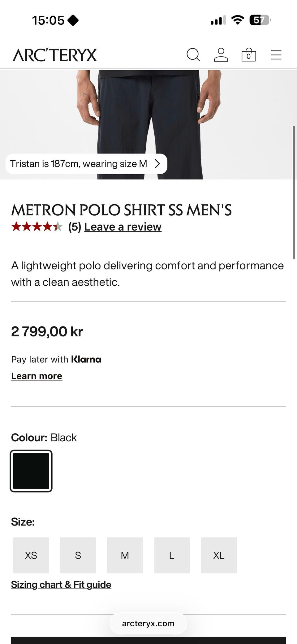The image size is (297, 644).
Task: Open Sizing chart & Fit guide
Action: pos(61,585)
